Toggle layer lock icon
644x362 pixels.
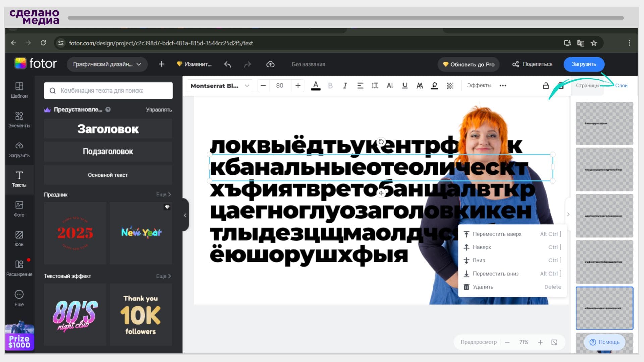pyautogui.click(x=546, y=86)
